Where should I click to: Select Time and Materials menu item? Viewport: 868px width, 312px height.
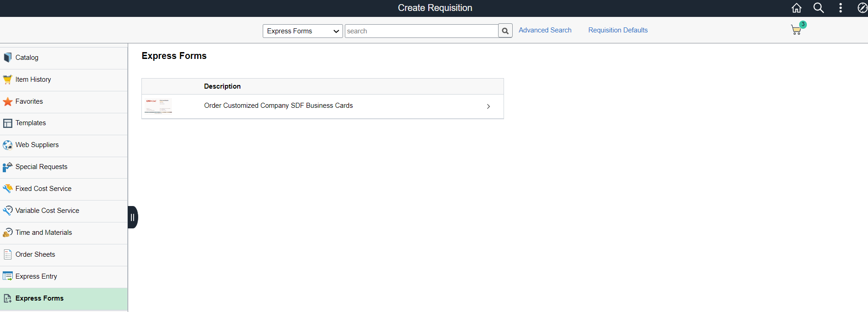(64, 233)
